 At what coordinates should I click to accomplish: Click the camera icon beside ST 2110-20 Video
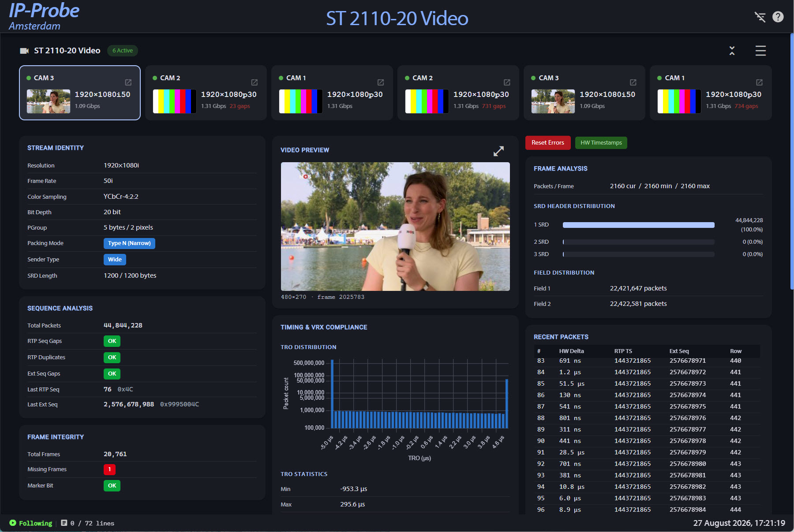click(24, 51)
